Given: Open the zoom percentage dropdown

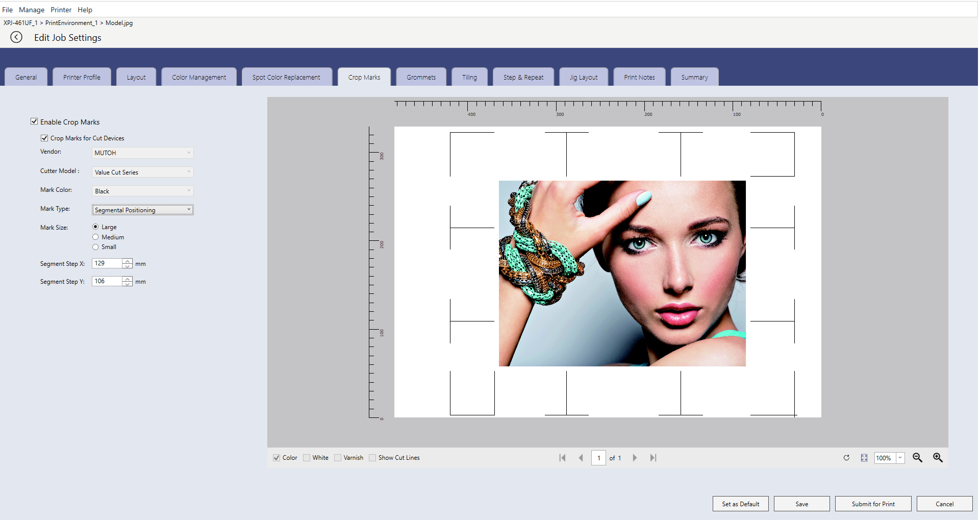Looking at the screenshot, I should tap(900, 458).
